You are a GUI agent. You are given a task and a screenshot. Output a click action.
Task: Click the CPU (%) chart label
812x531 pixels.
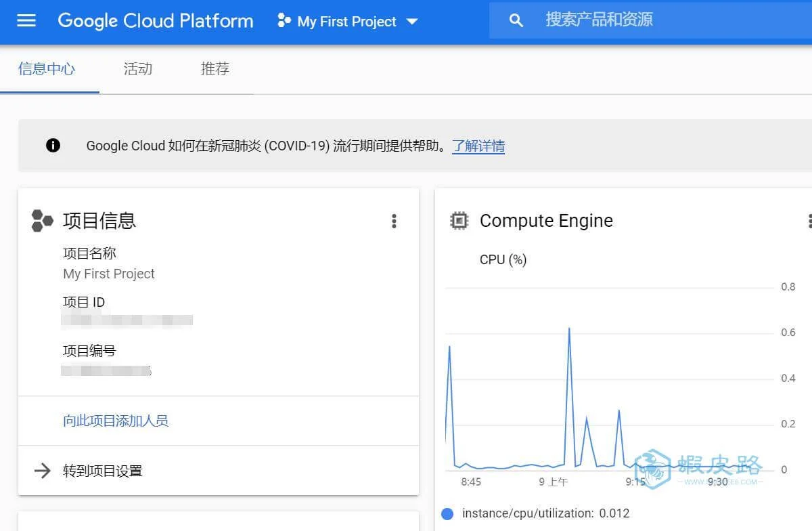pos(503,259)
